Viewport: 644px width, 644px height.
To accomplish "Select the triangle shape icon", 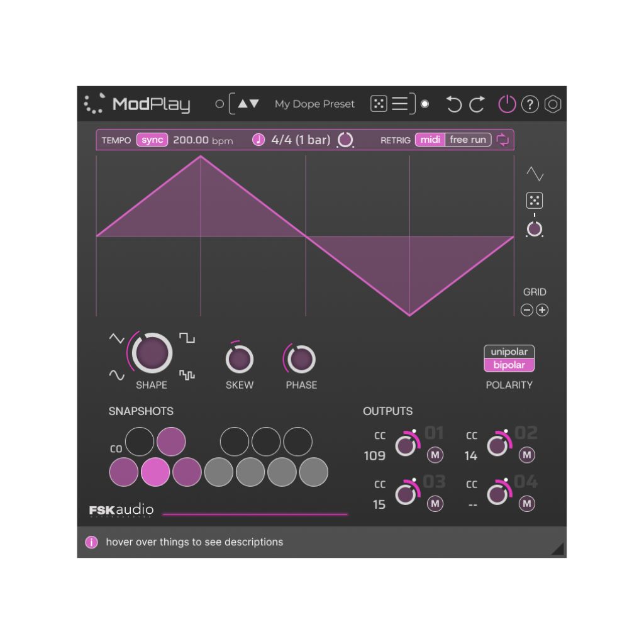I will point(116,338).
